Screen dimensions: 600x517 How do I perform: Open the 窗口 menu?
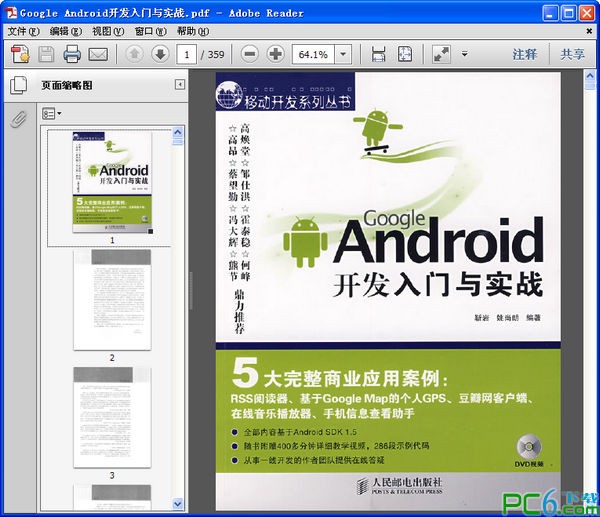coord(150,31)
